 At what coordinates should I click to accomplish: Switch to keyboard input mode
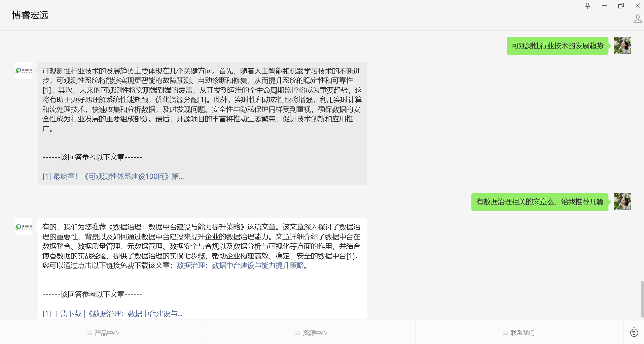click(x=634, y=333)
